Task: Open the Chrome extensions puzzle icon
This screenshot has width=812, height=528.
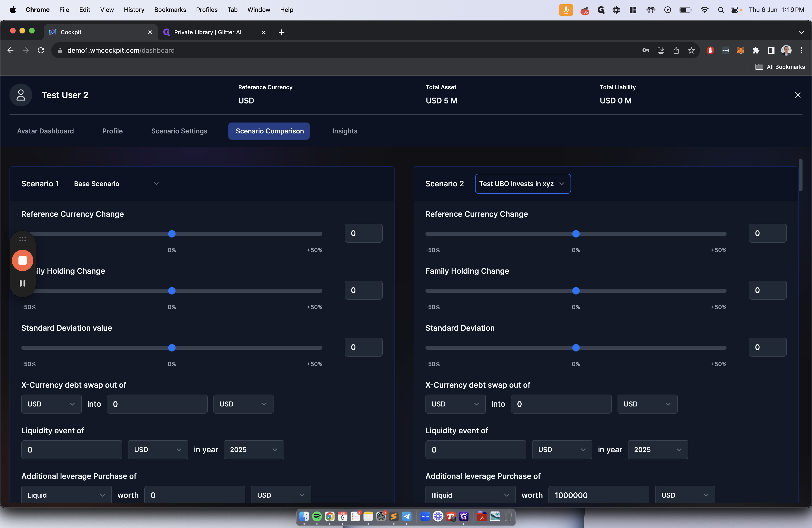Action: click(x=756, y=50)
